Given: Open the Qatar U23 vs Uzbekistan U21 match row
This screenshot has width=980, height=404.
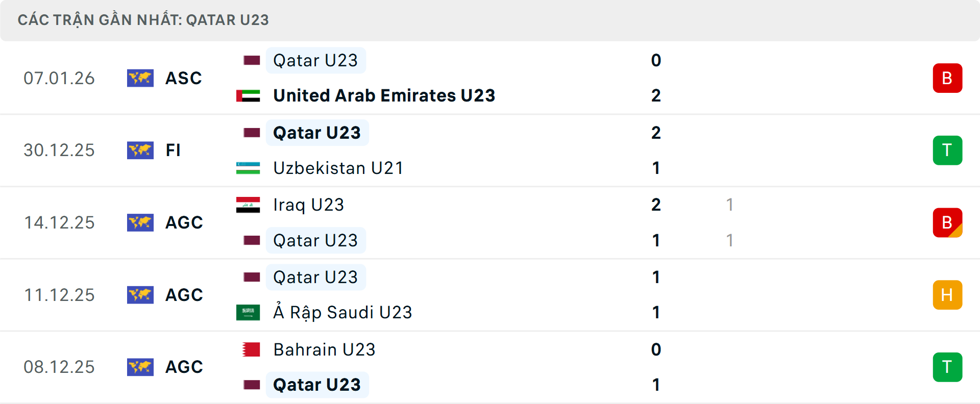Looking at the screenshot, I should pos(490,150).
